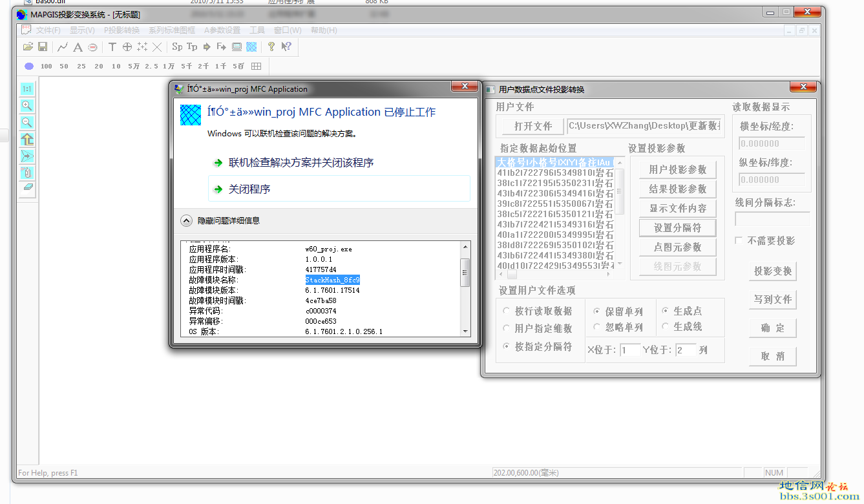
Task: Click the 打开文件 button
Action: point(533,126)
